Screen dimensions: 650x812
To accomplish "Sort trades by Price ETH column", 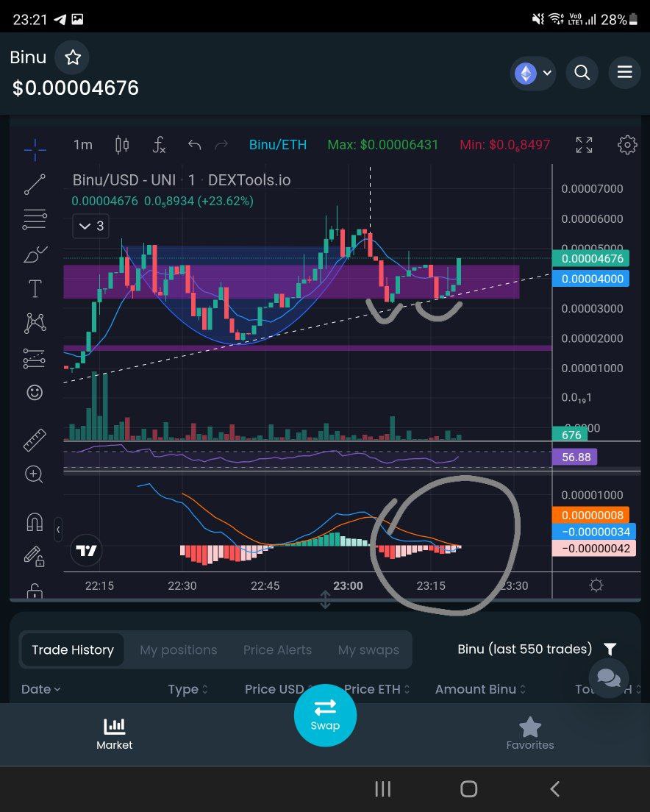I will pos(376,689).
